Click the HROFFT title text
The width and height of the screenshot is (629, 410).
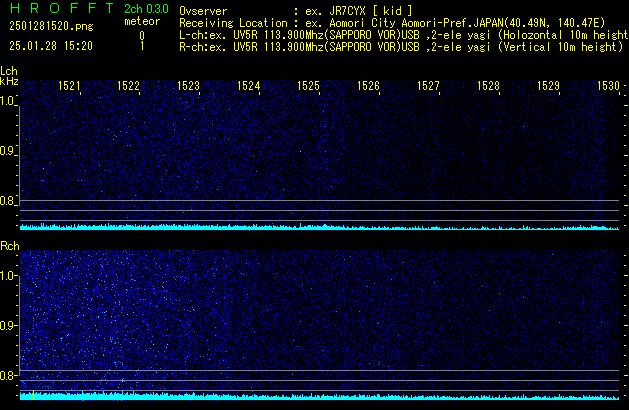[x=62, y=8]
